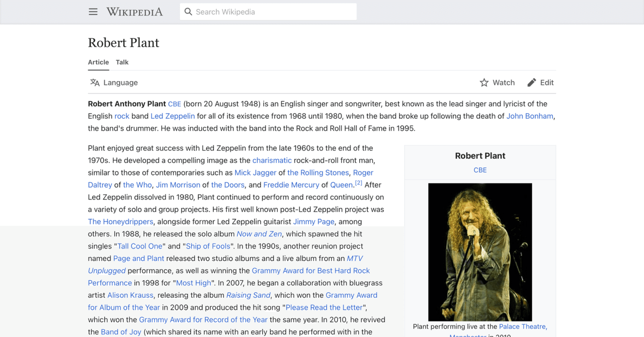Toggle the Watch star for this article

coord(484,82)
